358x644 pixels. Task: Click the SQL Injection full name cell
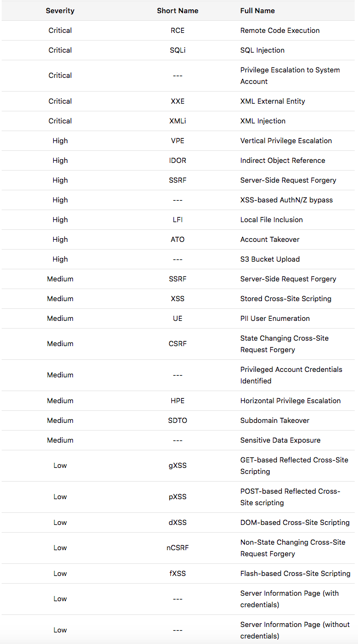click(x=262, y=50)
